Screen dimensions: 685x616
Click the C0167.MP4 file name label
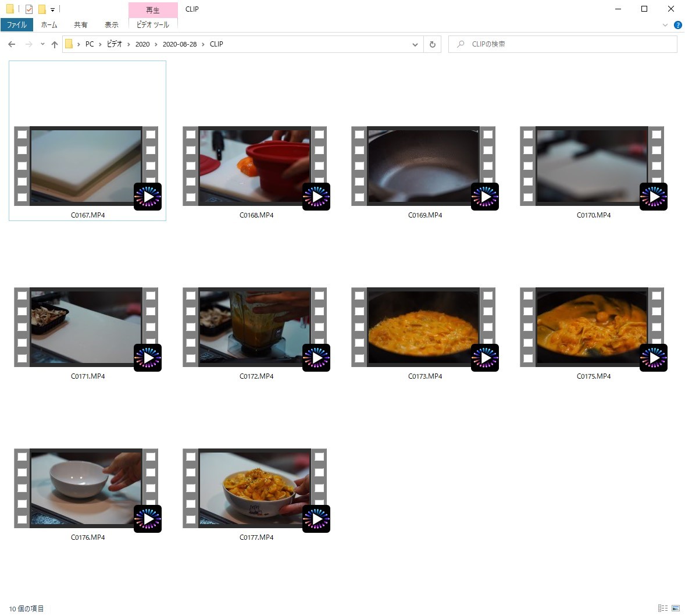(x=88, y=215)
